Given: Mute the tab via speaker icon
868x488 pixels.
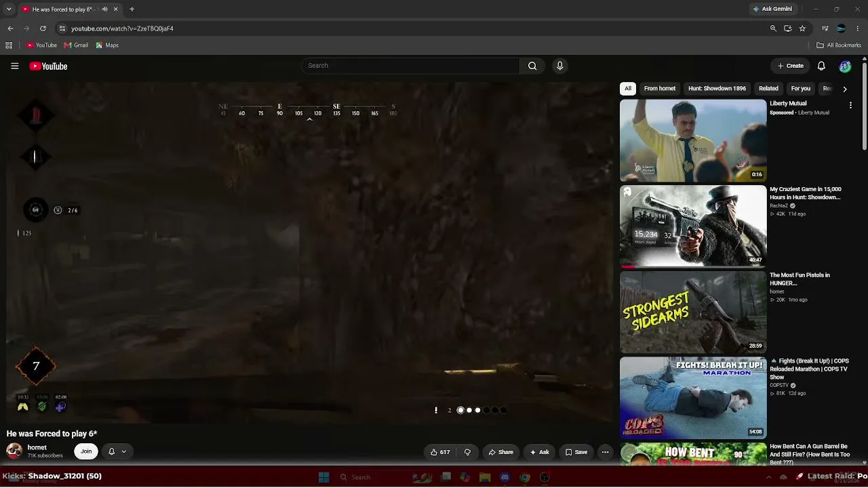Looking at the screenshot, I should [104, 9].
